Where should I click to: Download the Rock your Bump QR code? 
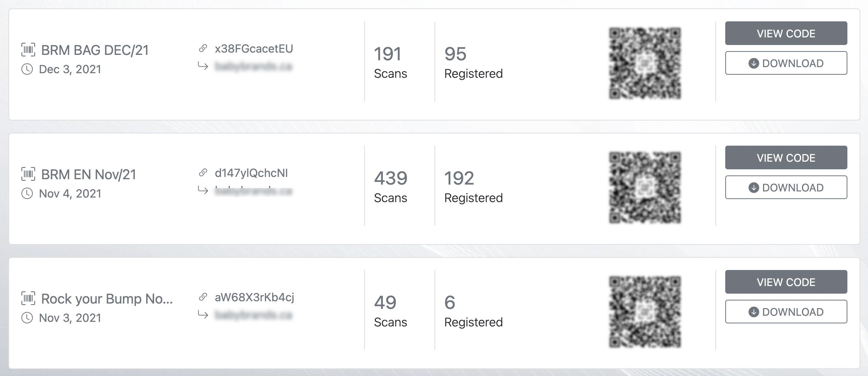786,312
